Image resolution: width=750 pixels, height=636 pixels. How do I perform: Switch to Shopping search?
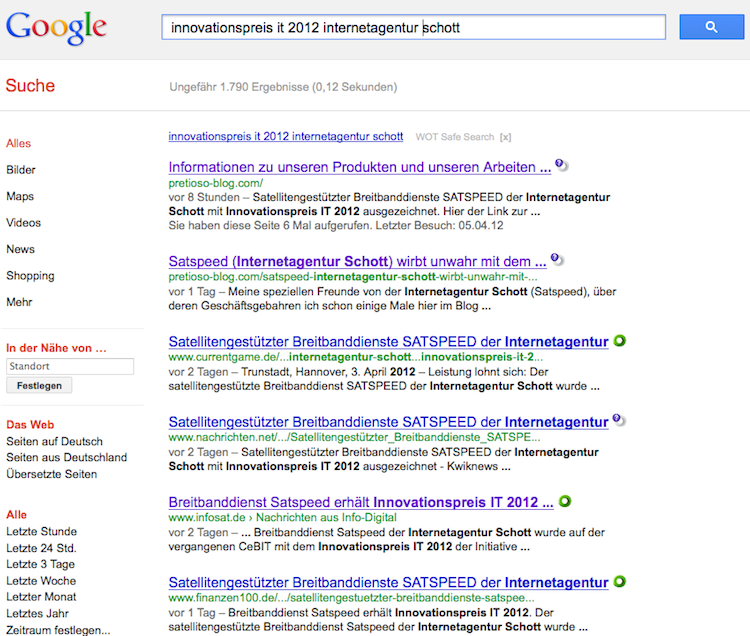(x=31, y=276)
